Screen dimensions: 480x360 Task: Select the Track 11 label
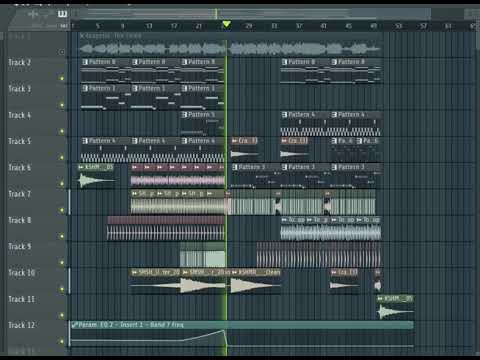(21, 299)
